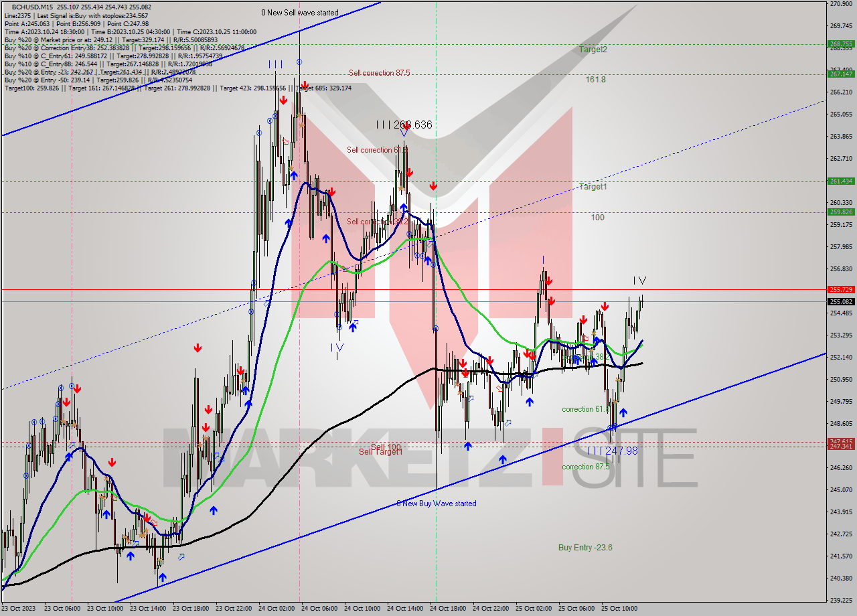
Task: Click the '23 Oct 2023' time label
Action: coord(19,609)
